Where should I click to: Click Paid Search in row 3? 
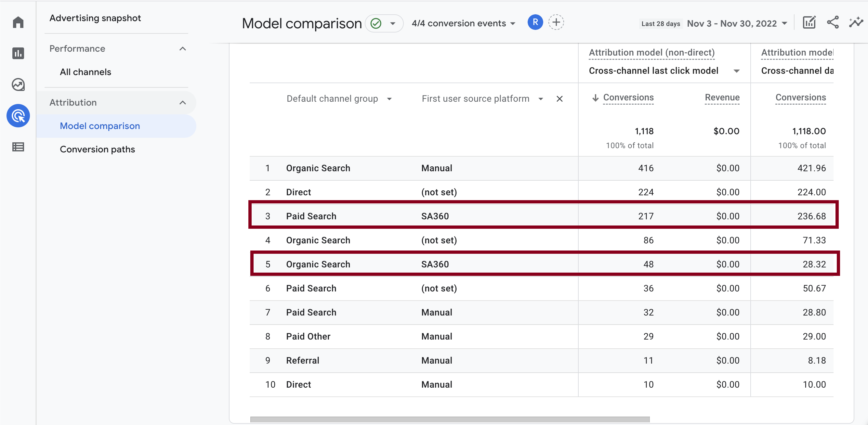[311, 216]
